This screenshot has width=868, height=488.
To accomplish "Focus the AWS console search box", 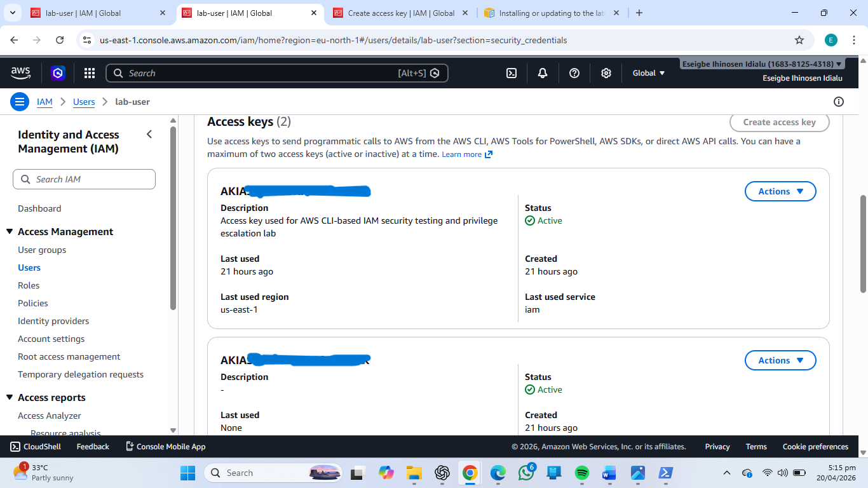I will click(x=277, y=73).
